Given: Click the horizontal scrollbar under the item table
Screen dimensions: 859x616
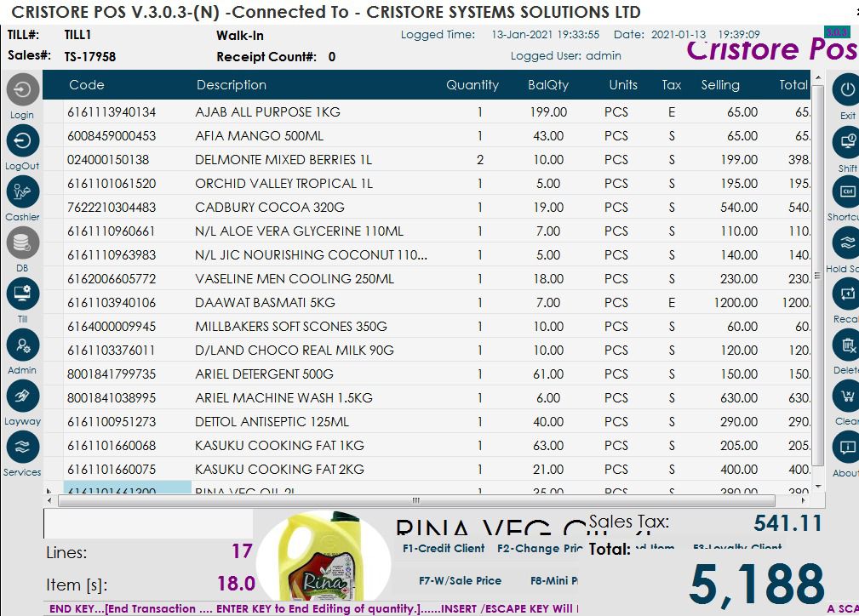Looking at the screenshot, I should (x=415, y=500).
